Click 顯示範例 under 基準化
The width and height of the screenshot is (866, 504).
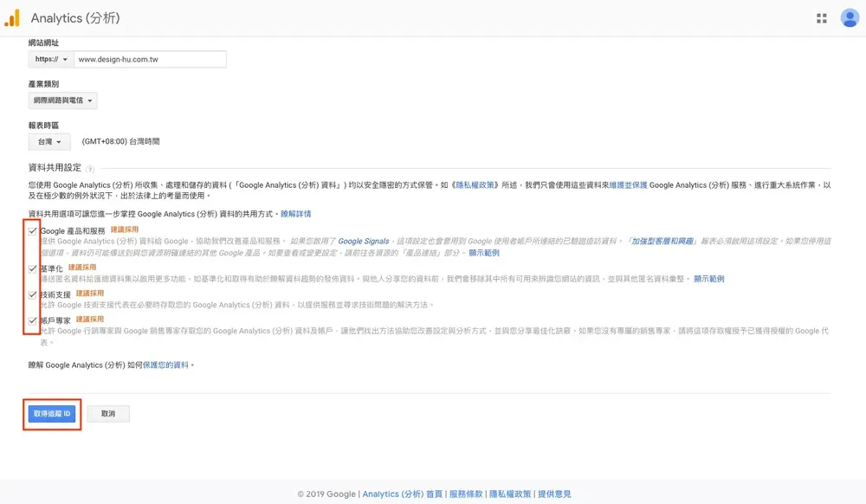[708, 279]
